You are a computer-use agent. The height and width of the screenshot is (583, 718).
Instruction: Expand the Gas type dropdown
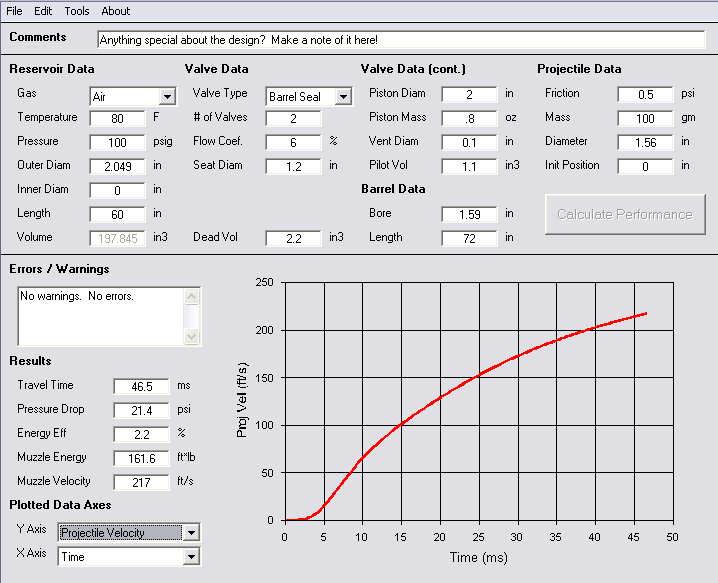[167, 97]
